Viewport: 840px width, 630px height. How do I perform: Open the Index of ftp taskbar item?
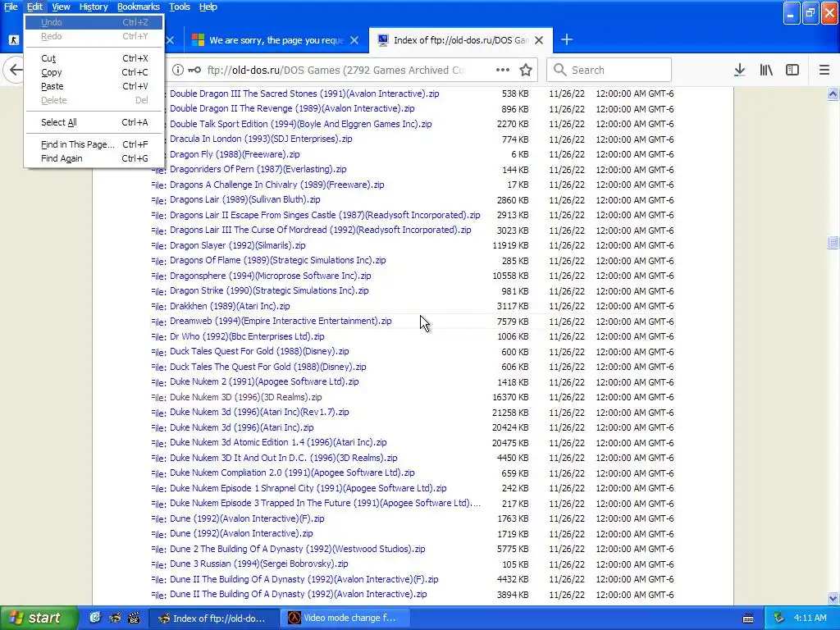click(213, 619)
